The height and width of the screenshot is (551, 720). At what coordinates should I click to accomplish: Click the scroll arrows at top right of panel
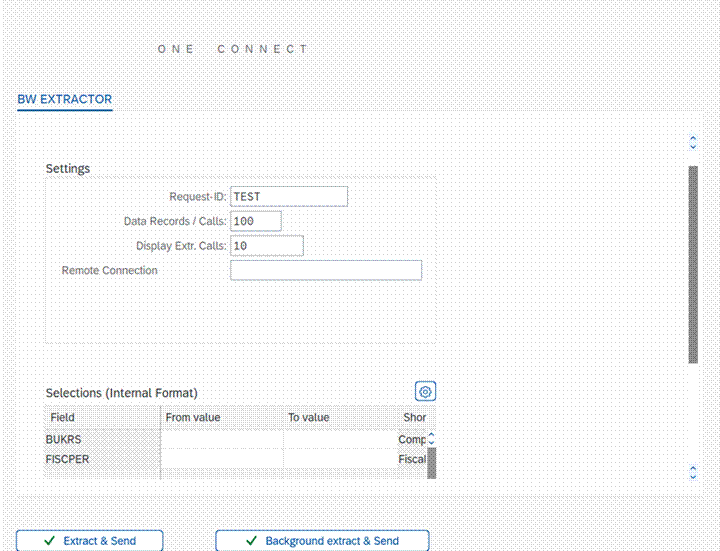pyautogui.click(x=693, y=143)
